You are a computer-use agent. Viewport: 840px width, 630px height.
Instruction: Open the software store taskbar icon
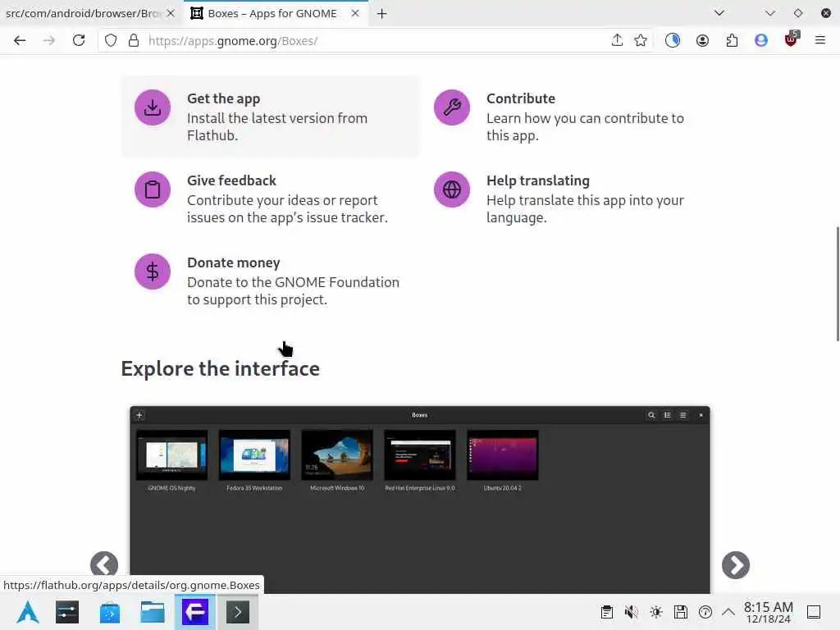[110, 612]
